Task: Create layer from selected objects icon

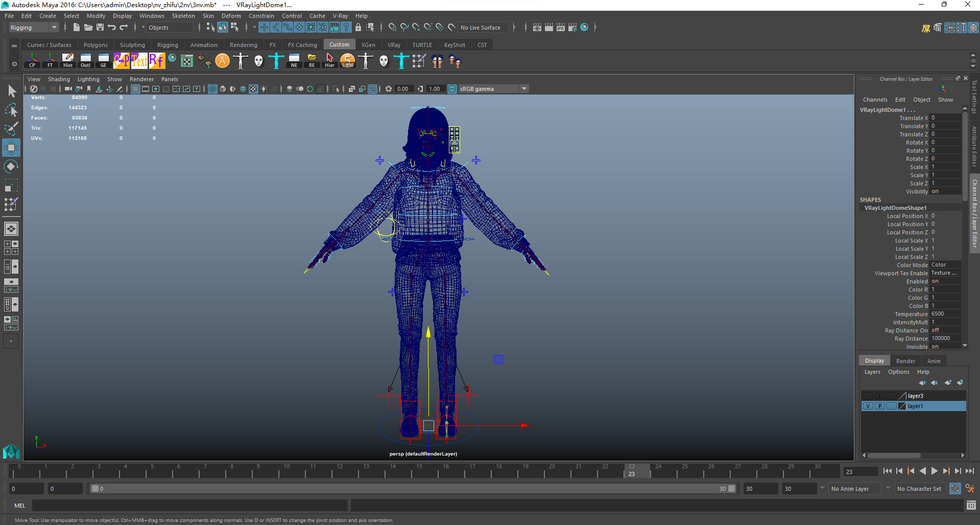Action: click(960, 383)
